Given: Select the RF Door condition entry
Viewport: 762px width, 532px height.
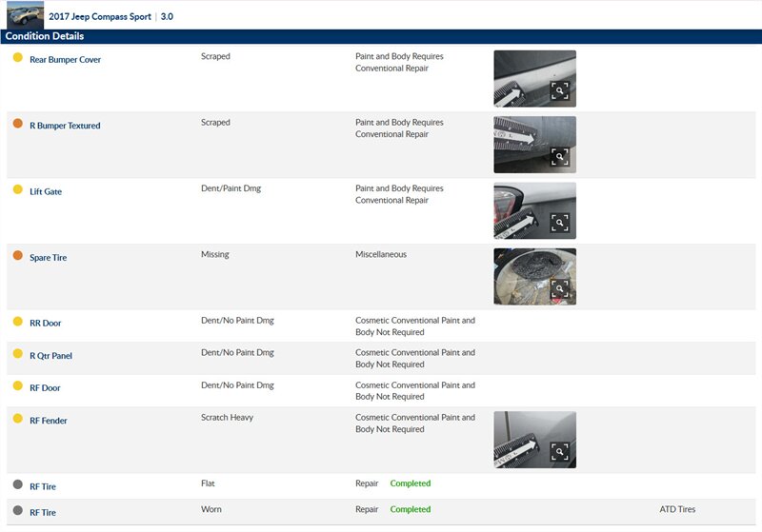Looking at the screenshot, I should pos(45,388).
